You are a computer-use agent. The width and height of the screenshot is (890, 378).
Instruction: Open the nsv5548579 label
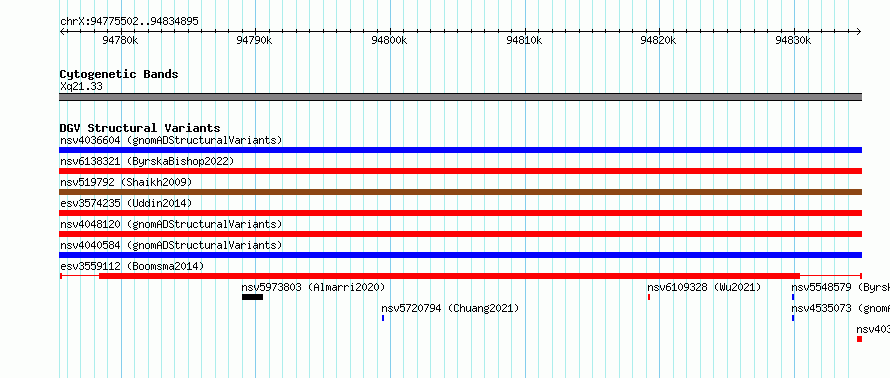click(841, 287)
